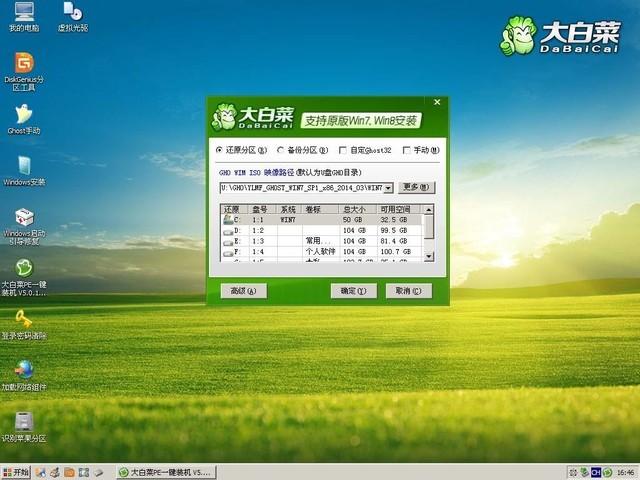Click the 可用空间 column header
Image resolution: width=640 pixels, height=480 pixels.
[399, 209]
